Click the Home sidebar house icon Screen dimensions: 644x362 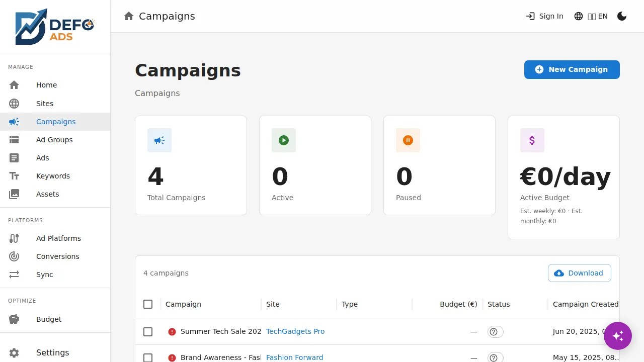[x=14, y=85]
